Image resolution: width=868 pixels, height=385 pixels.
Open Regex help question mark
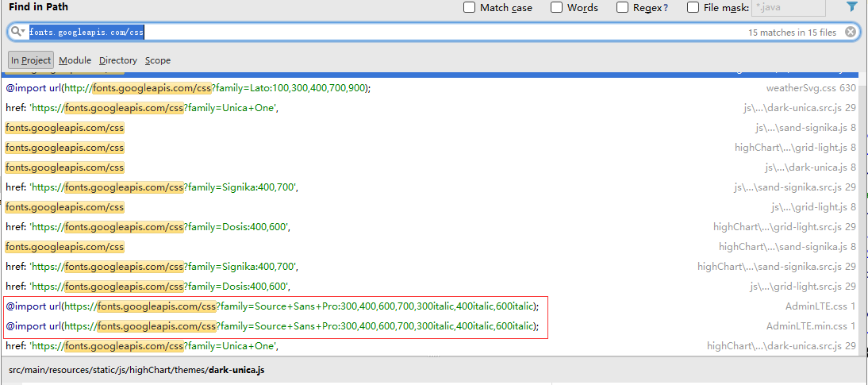(x=666, y=8)
